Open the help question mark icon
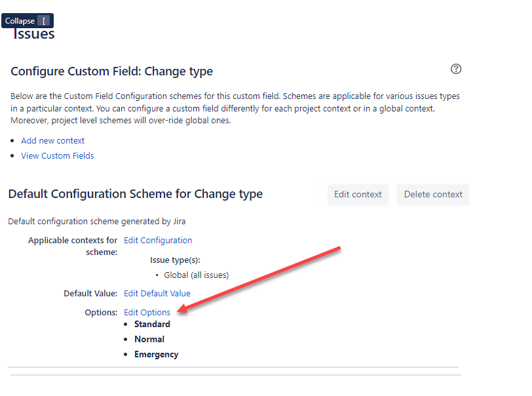Screen dimensions: 532x396 click(456, 69)
